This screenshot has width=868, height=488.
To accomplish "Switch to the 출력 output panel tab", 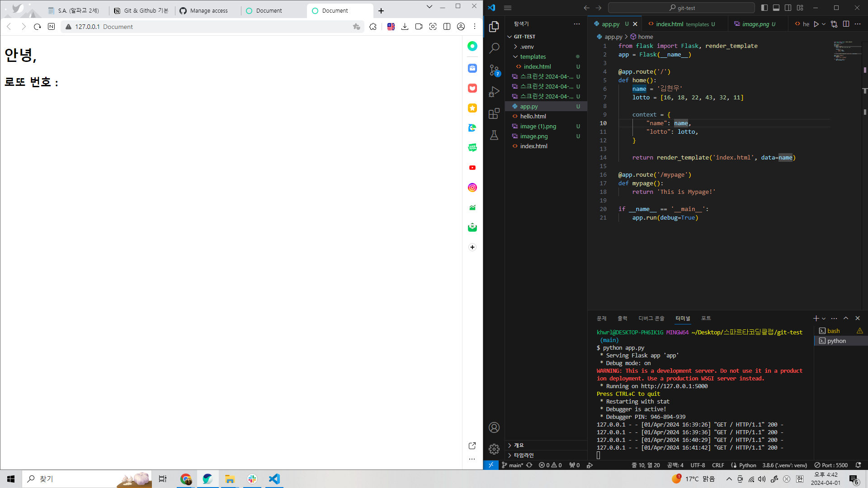I will 623,319.
